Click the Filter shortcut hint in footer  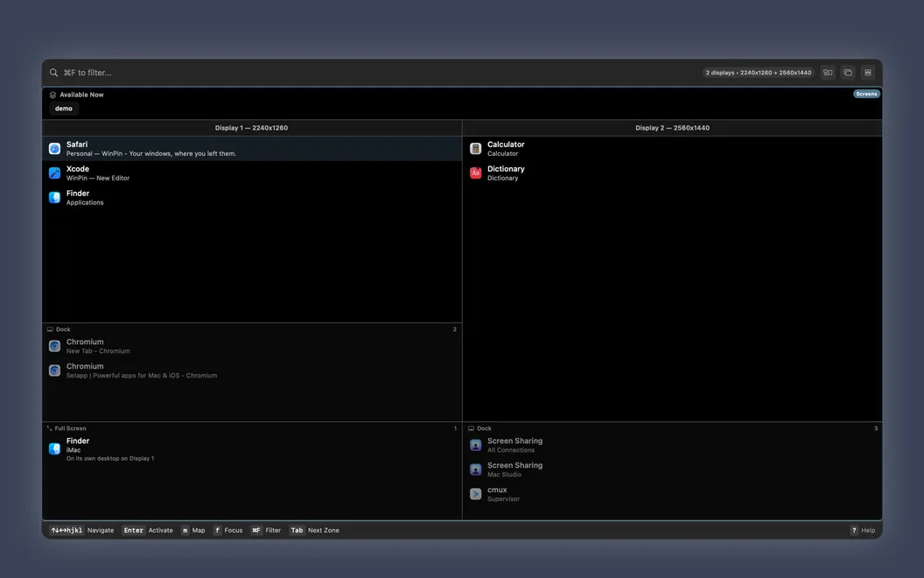click(x=266, y=530)
